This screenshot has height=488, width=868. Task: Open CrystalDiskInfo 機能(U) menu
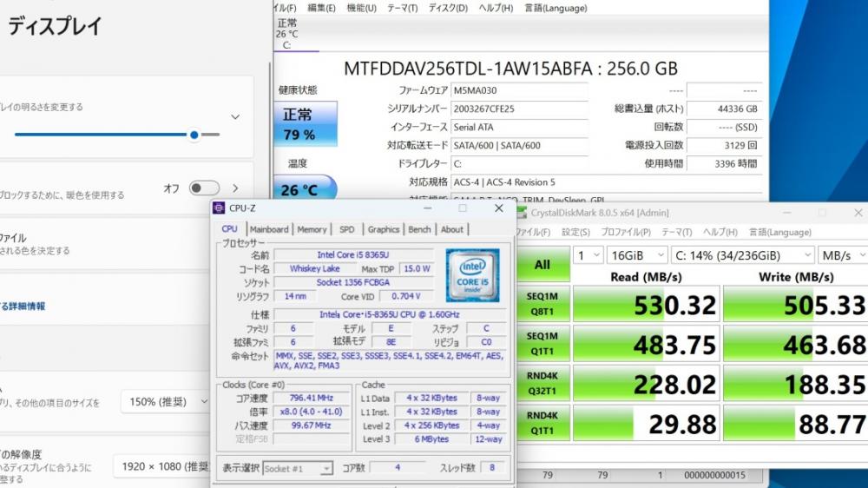click(x=361, y=8)
